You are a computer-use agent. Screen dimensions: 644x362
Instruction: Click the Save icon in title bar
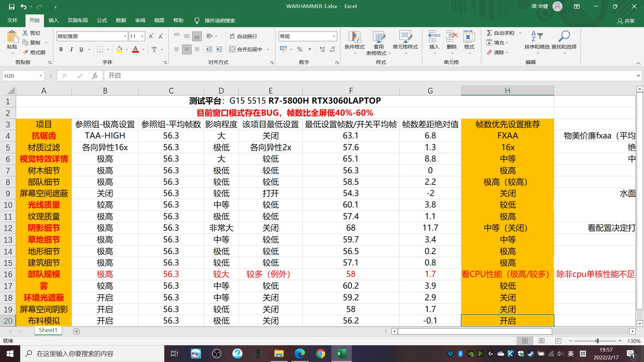point(12,6)
